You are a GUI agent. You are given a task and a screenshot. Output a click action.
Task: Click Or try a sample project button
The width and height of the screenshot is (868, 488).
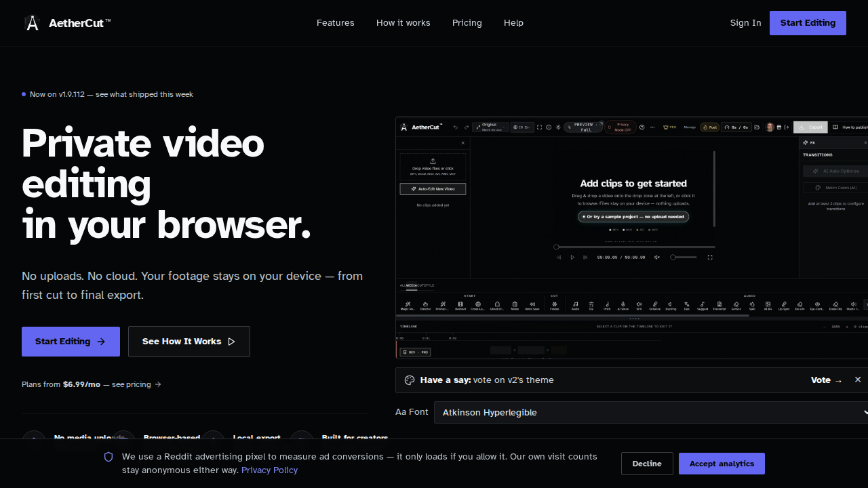[633, 217]
